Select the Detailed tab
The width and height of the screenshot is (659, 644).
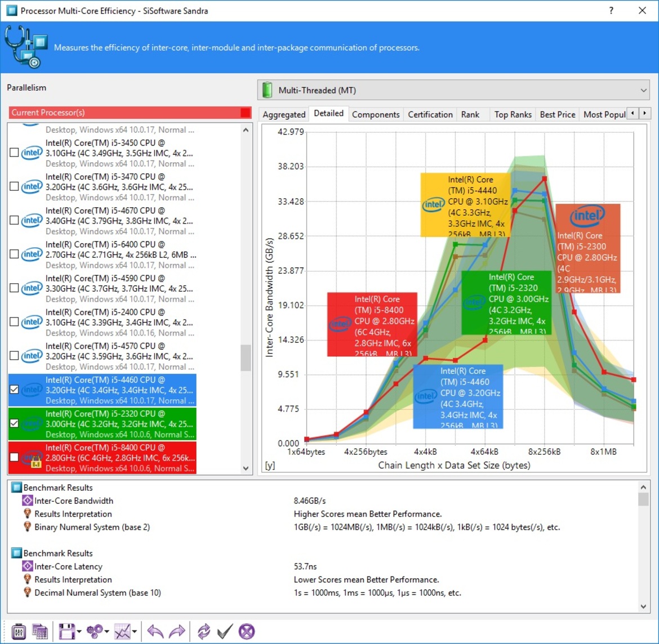pyautogui.click(x=329, y=113)
